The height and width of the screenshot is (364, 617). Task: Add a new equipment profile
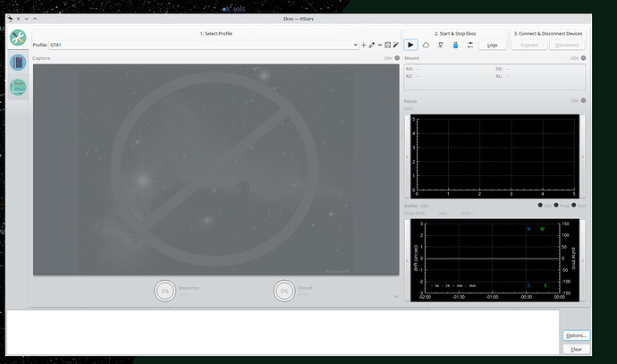point(364,45)
